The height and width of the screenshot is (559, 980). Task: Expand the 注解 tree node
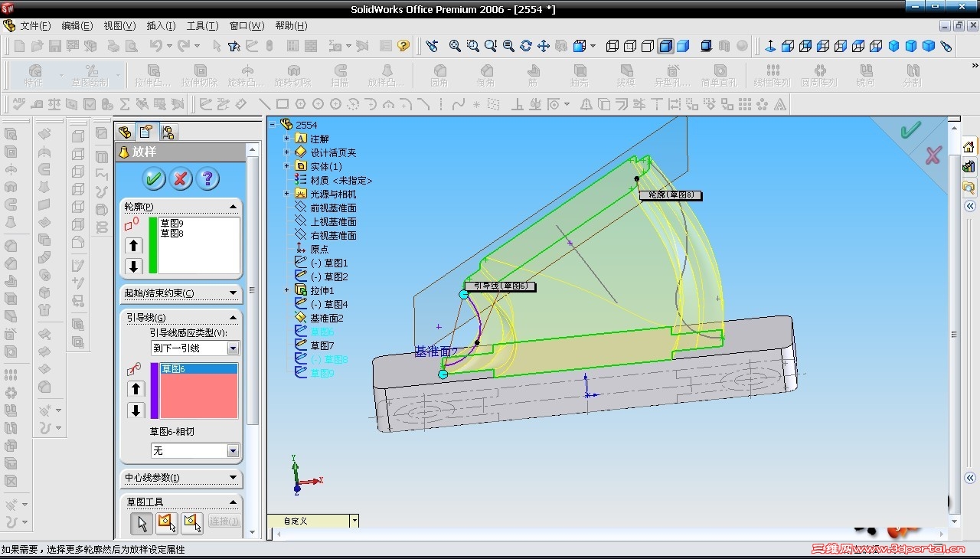(x=287, y=139)
